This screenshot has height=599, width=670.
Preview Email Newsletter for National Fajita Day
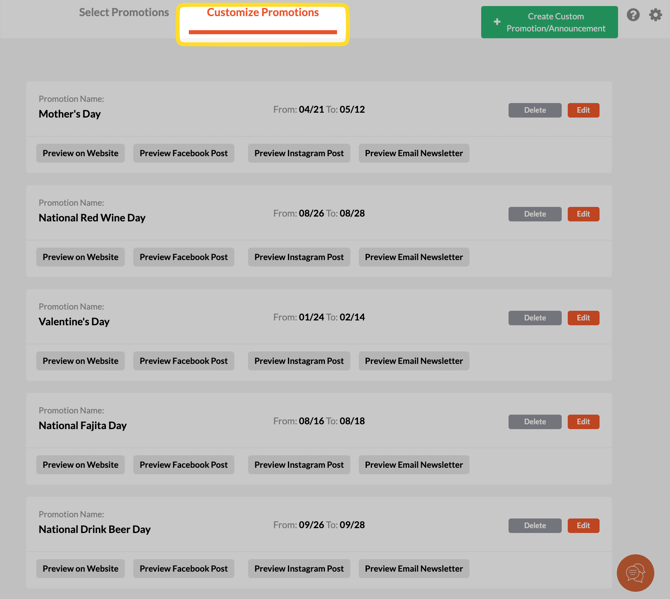coord(414,465)
